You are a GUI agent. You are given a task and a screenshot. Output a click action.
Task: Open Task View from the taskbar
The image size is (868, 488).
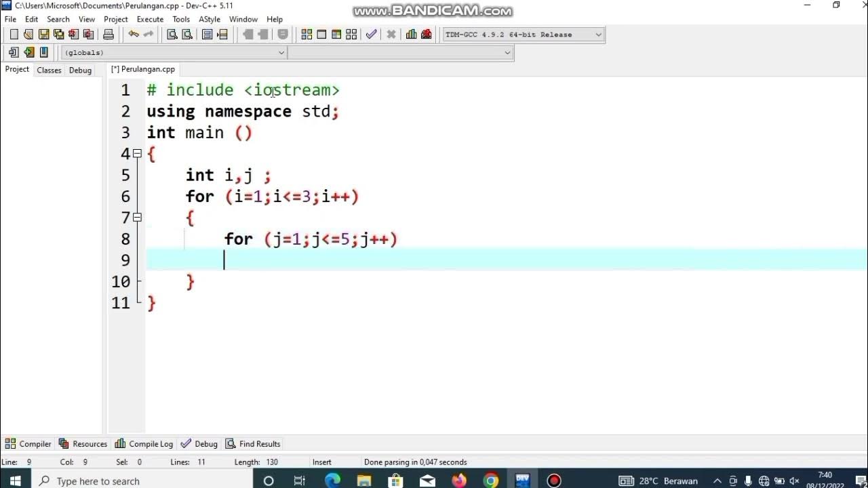point(300,481)
